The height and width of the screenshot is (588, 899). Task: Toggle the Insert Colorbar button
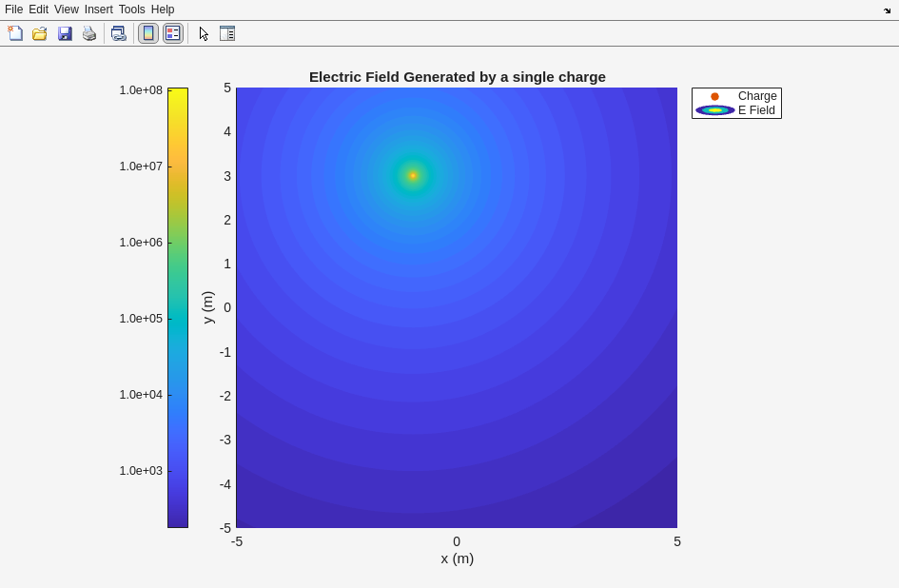point(148,33)
